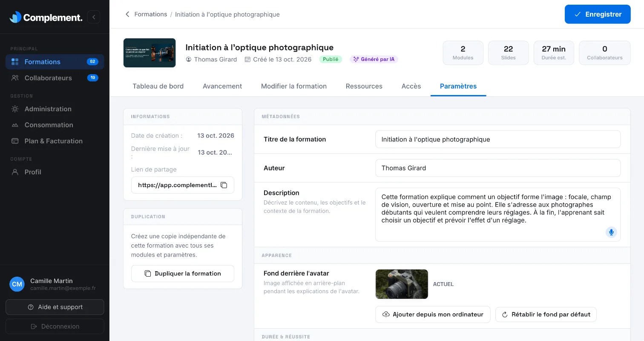
Task: Click the Camille Martin CM avatar
Action: click(17, 284)
